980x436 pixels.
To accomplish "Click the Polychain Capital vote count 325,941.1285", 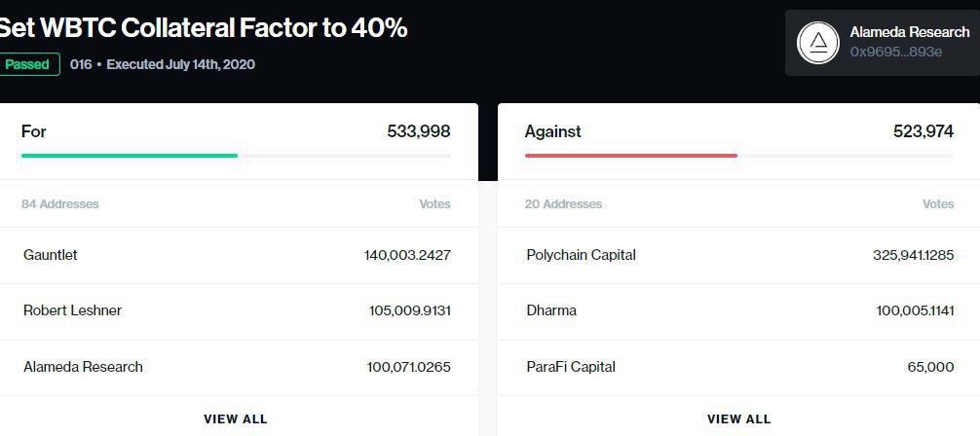I will coord(913,255).
